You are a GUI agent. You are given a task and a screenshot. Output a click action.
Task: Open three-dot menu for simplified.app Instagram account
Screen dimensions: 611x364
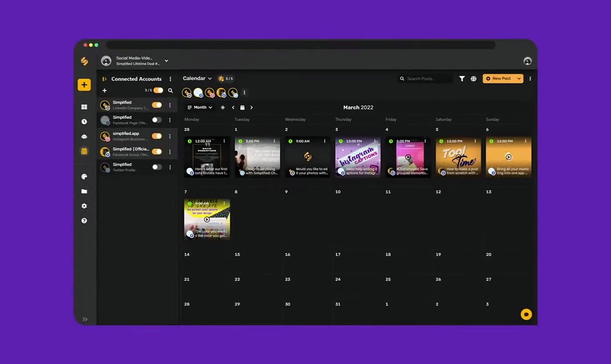coord(170,136)
